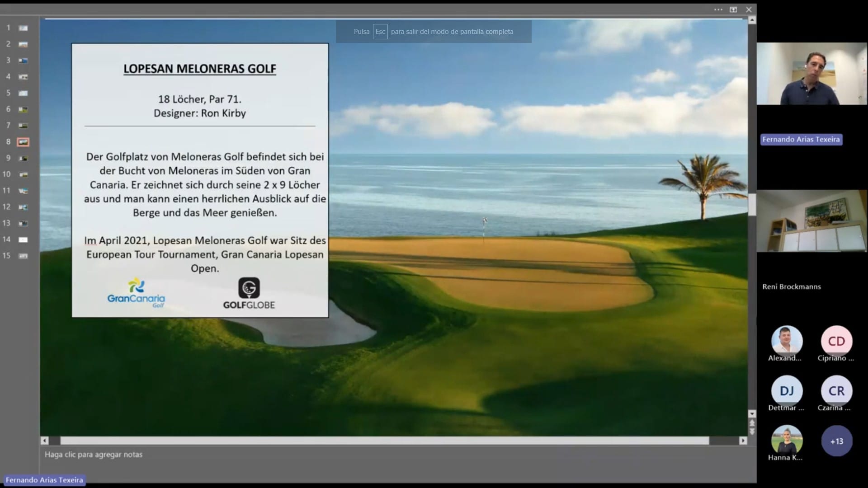Image resolution: width=868 pixels, height=488 pixels.
Task: Select CD Cipriano participant avatar
Action: (x=836, y=341)
